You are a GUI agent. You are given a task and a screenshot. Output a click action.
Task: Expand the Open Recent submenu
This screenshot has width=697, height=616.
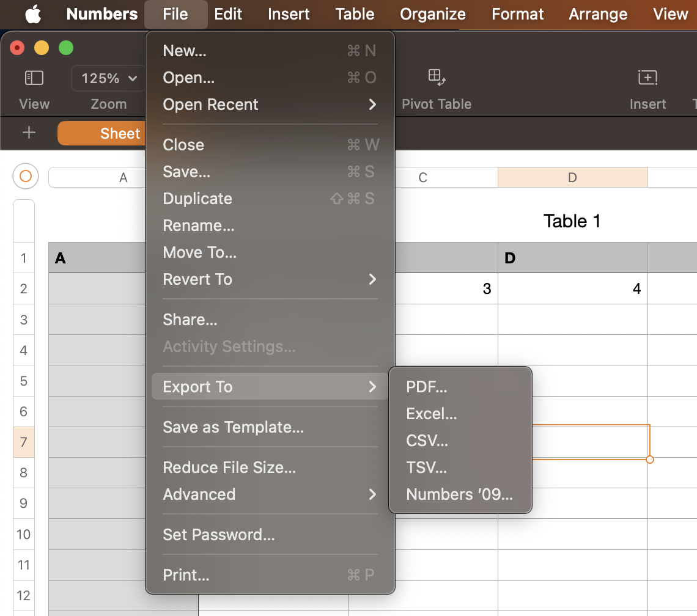pos(270,105)
